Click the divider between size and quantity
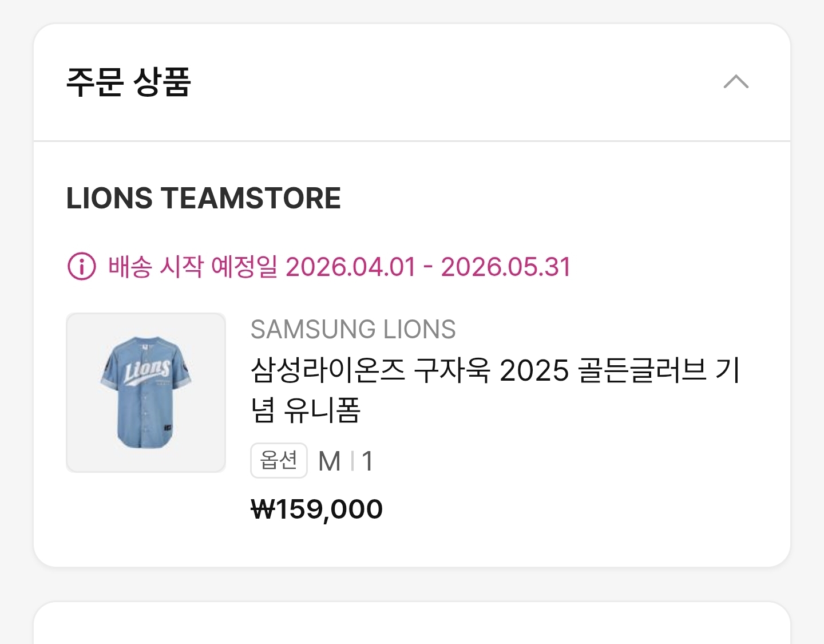824x644 pixels. (352, 461)
